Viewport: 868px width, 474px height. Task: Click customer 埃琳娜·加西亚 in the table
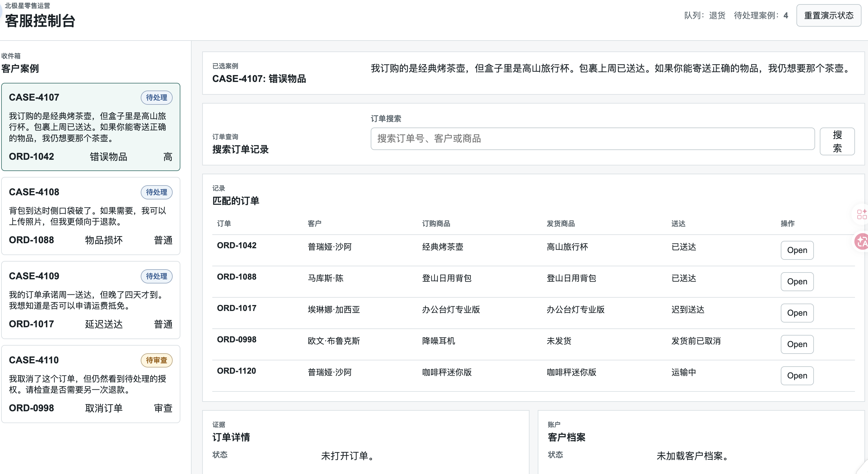pyautogui.click(x=333, y=309)
